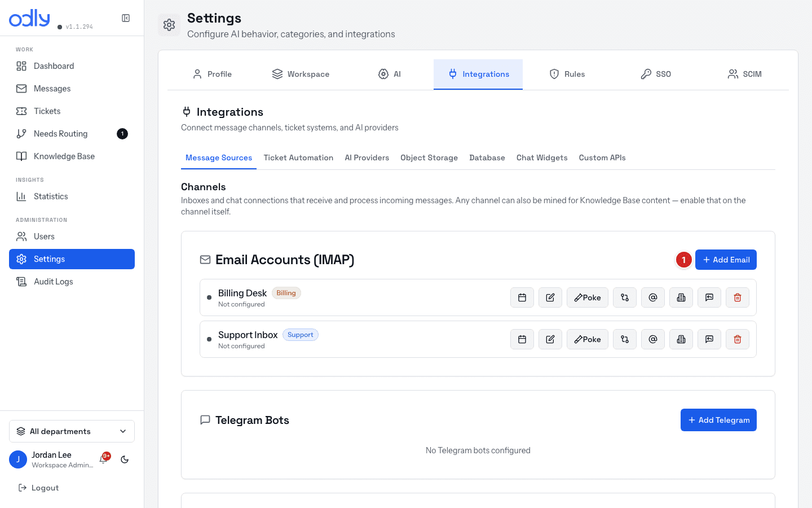Select the Custom APIs sub-tab
The width and height of the screenshot is (812, 508).
coord(602,158)
